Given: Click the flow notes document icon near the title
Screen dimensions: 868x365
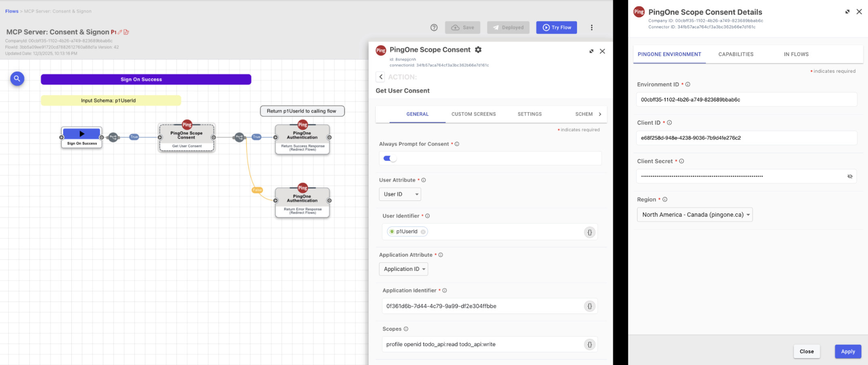Looking at the screenshot, I should coord(126,32).
